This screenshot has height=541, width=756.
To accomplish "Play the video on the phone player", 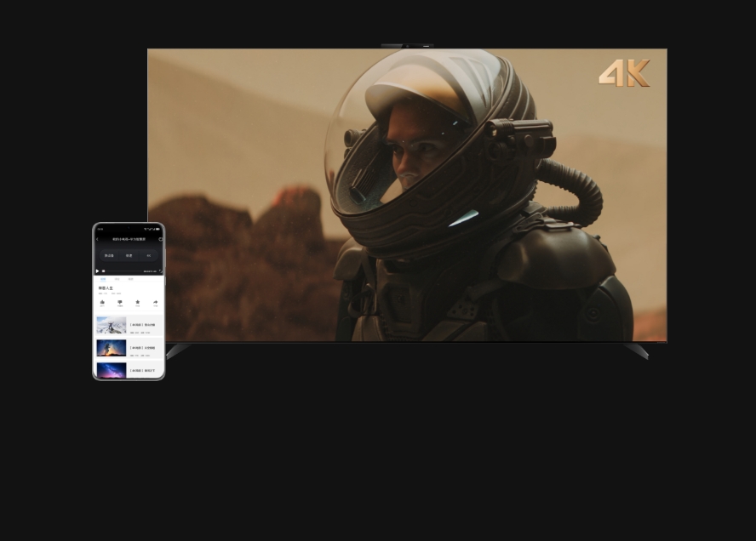I will (97, 271).
